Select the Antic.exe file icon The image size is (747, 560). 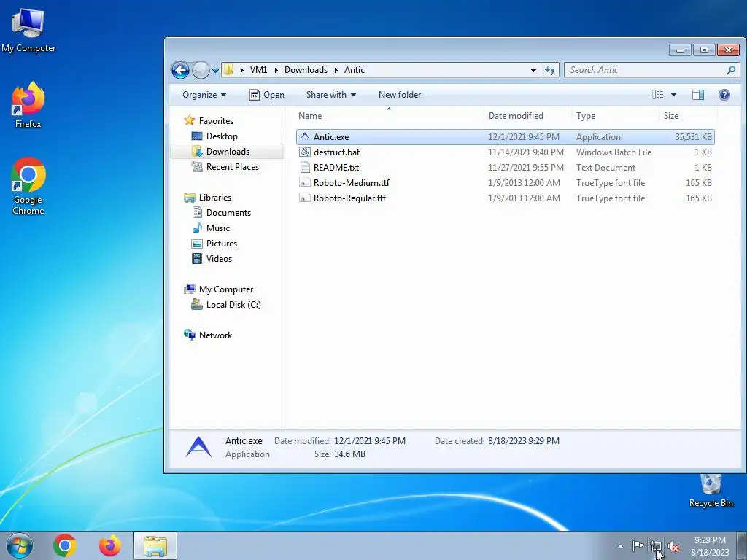[x=305, y=136]
